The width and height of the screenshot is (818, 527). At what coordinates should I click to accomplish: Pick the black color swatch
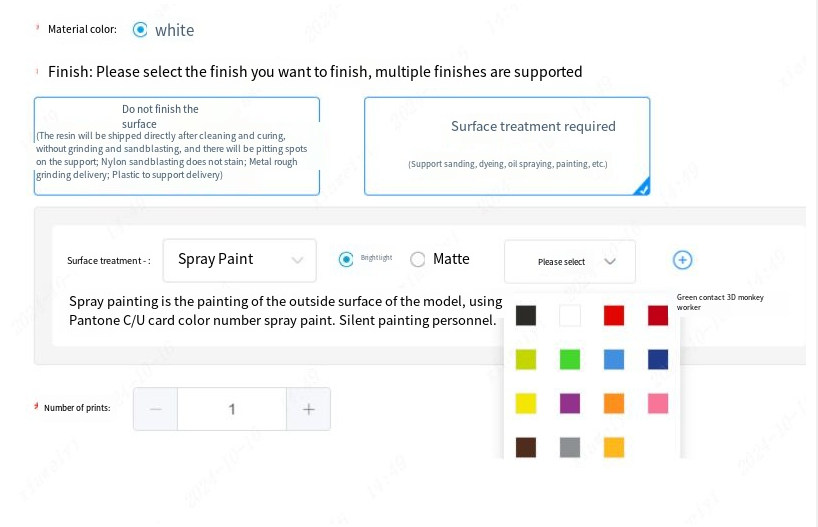(526, 316)
